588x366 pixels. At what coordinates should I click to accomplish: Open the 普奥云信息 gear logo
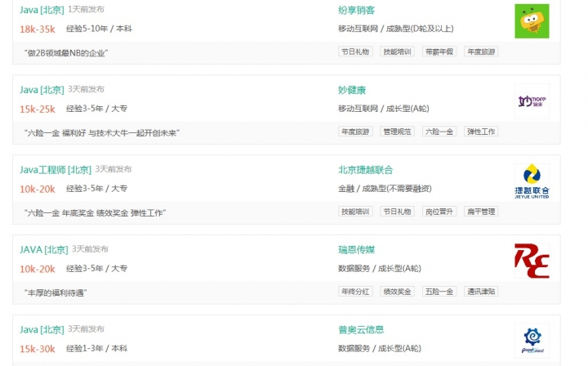coord(532,341)
